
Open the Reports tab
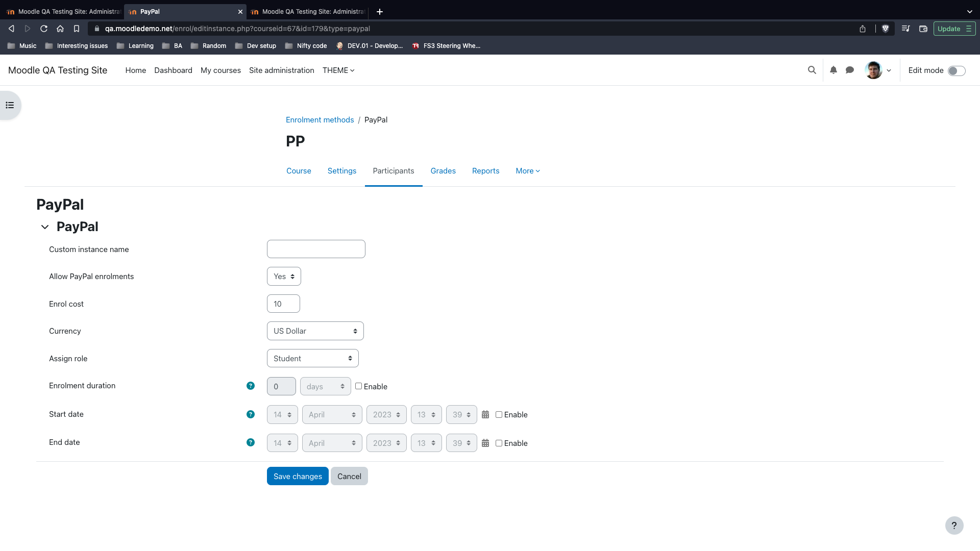tap(485, 171)
